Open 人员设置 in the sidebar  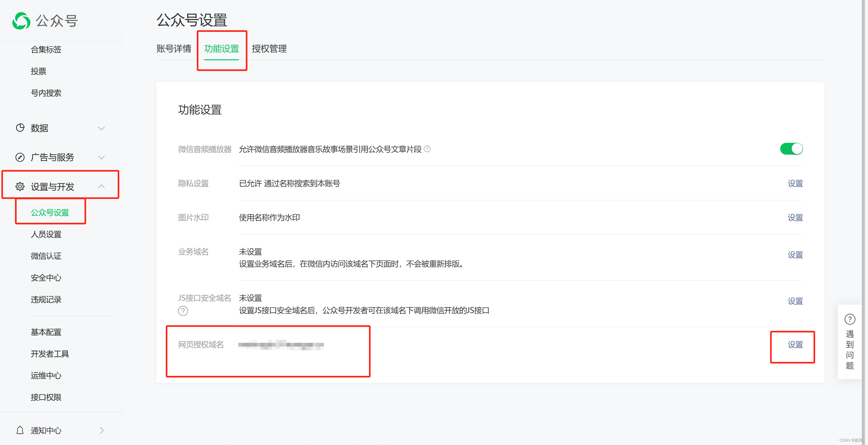click(46, 234)
